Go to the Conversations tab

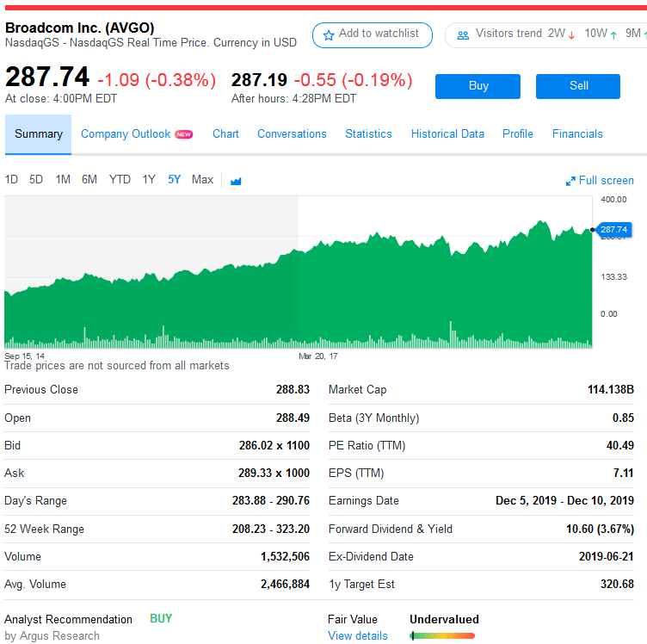pos(292,134)
